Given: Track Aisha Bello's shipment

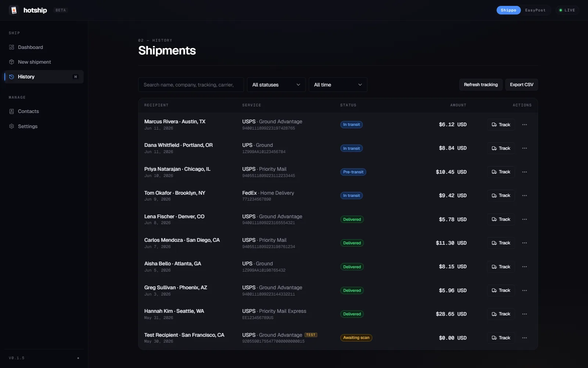Looking at the screenshot, I should [x=501, y=267].
